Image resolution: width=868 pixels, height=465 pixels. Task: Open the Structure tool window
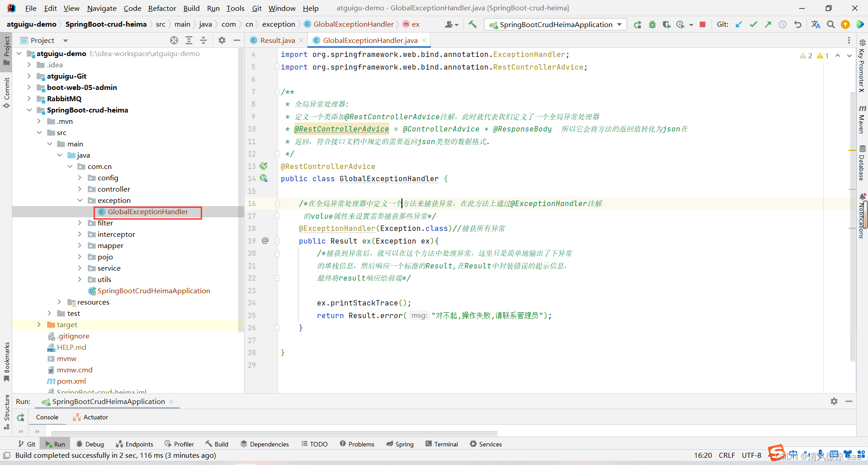coord(6,412)
